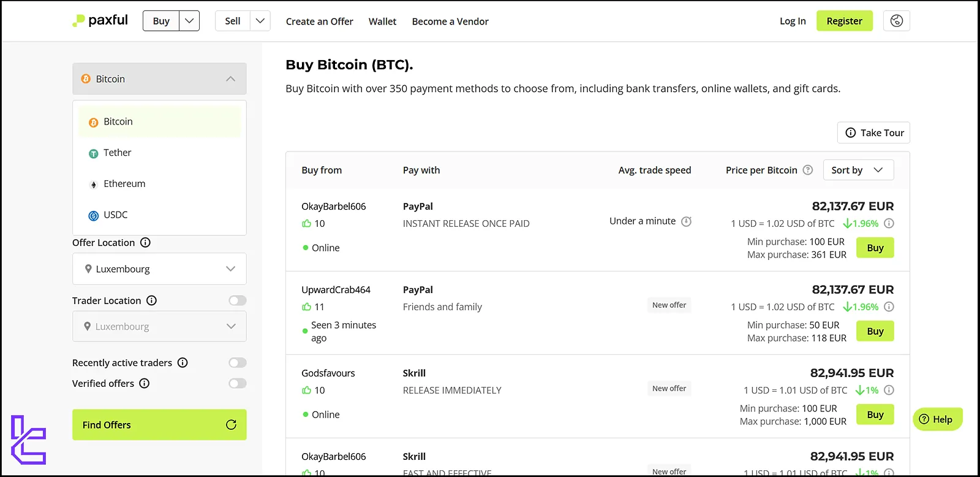The image size is (980, 477).
Task: Click the Trader Location info icon
Action: tap(152, 300)
